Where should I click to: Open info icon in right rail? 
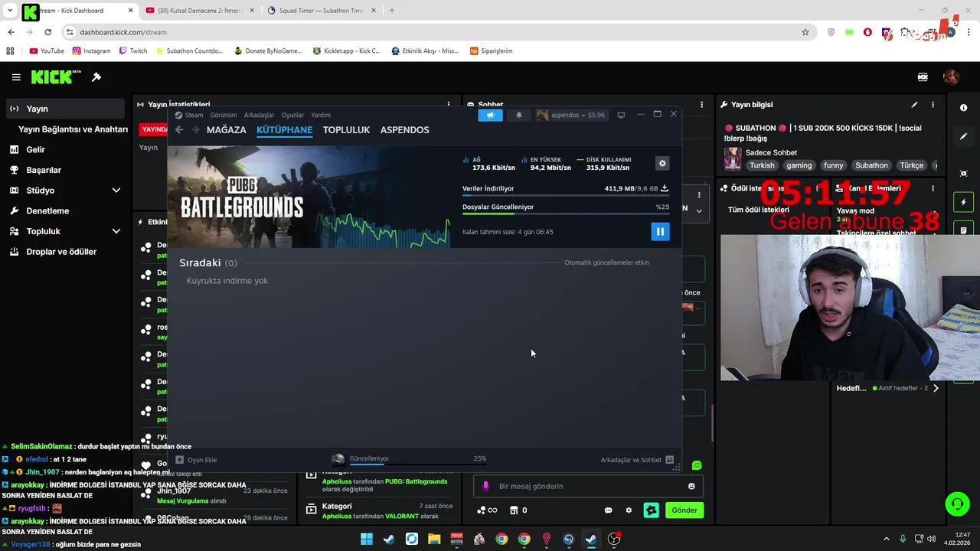point(963,108)
